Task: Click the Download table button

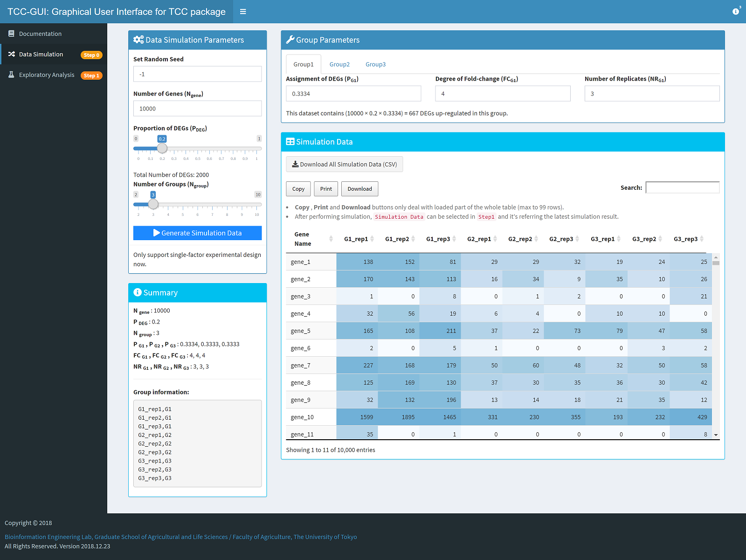Action: pos(360,189)
